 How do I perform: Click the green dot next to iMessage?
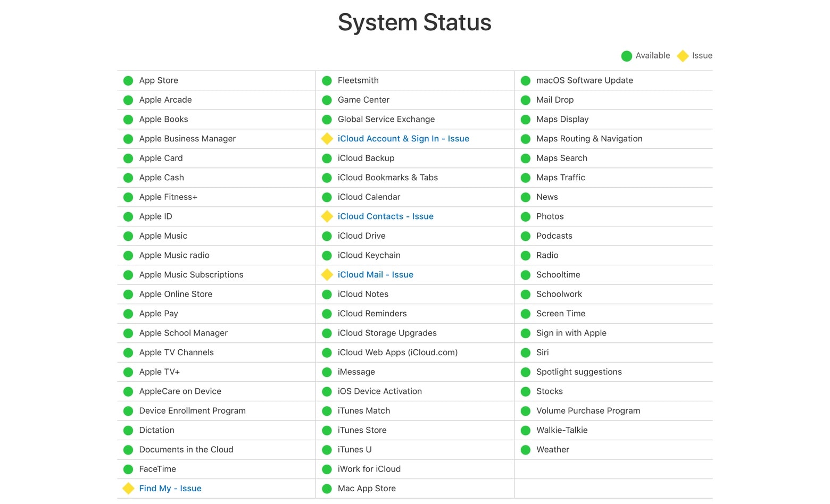327,372
